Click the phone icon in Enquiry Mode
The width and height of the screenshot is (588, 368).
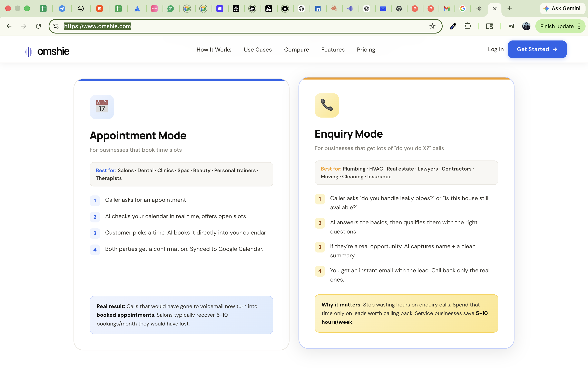click(x=326, y=105)
